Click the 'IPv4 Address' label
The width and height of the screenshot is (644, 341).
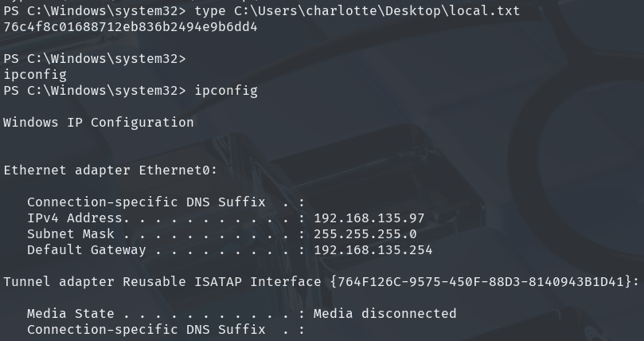tap(75, 218)
